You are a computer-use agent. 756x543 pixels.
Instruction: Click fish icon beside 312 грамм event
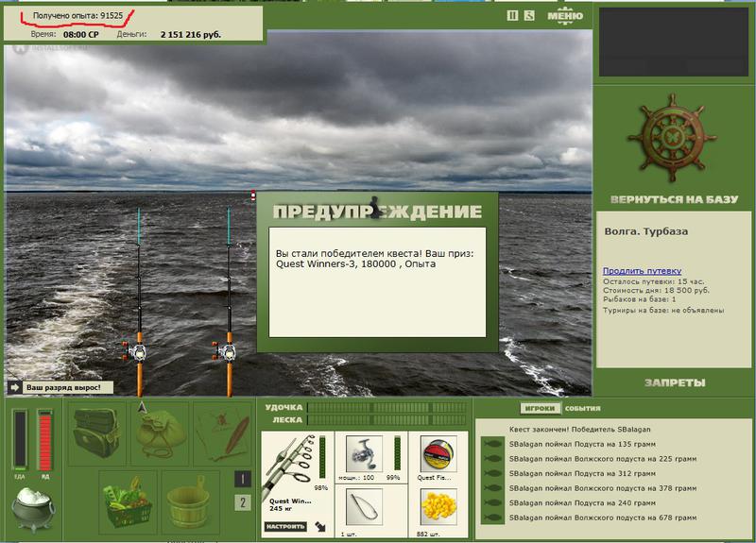[x=492, y=473]
